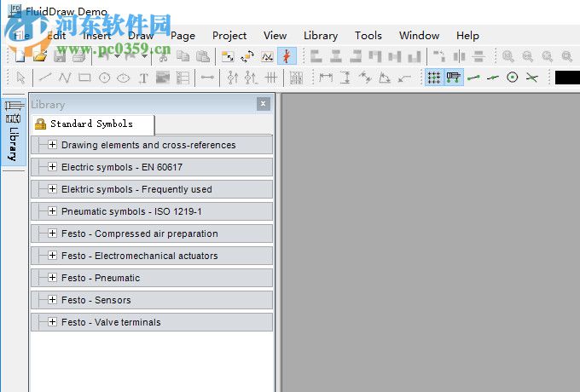Close the Library panel

(x=263, y=104)
